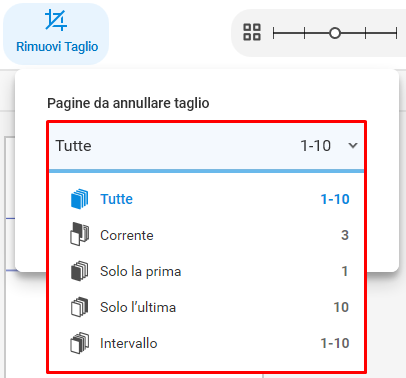Choose Tutte option in the list
The image size is (406, 378).
[207, 199]
